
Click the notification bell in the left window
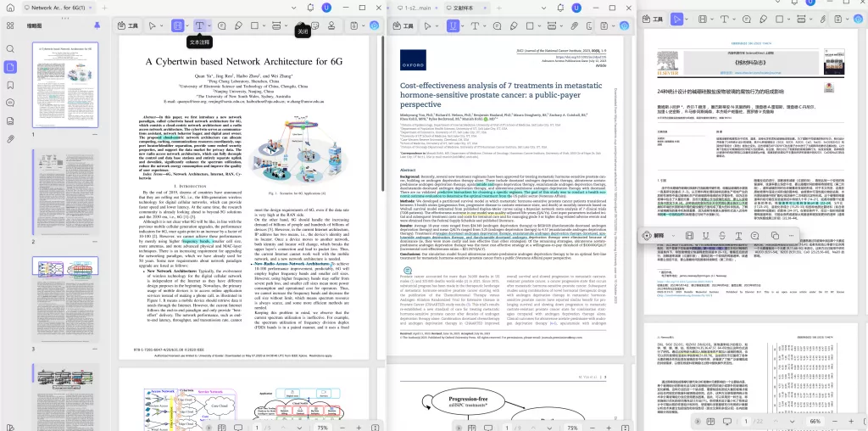(x=310, y=8)
